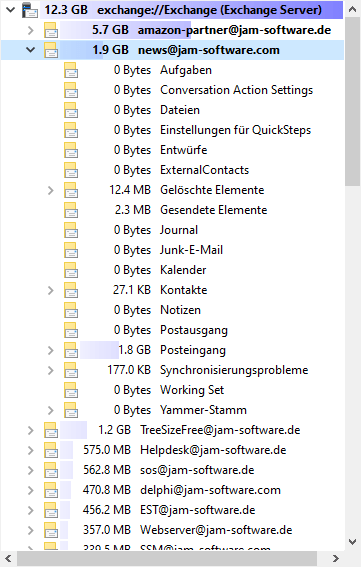This screenshot has height=567, width=361.
Task: Click the 12.4 MB size value
Action: click(130, 190)
